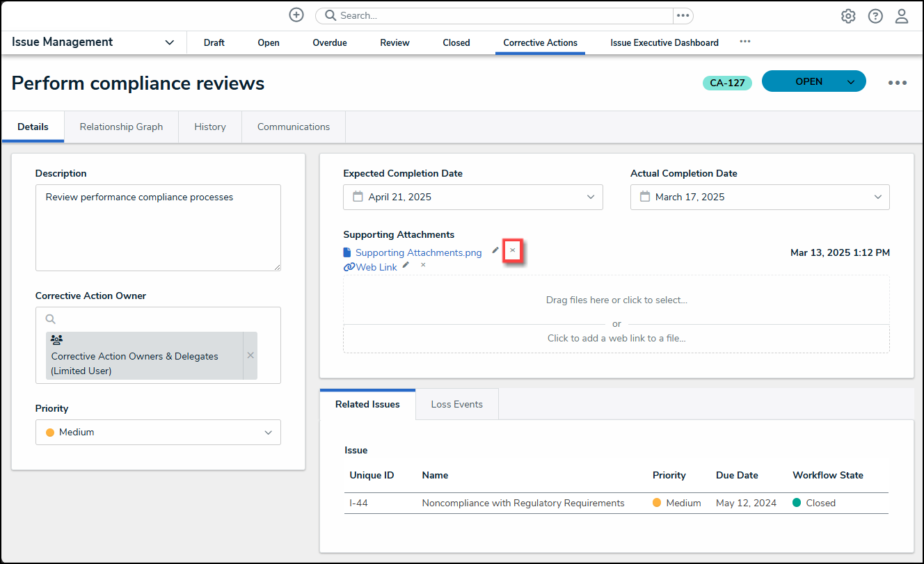Expand the Issue Management application dropdown

[169, 42]
